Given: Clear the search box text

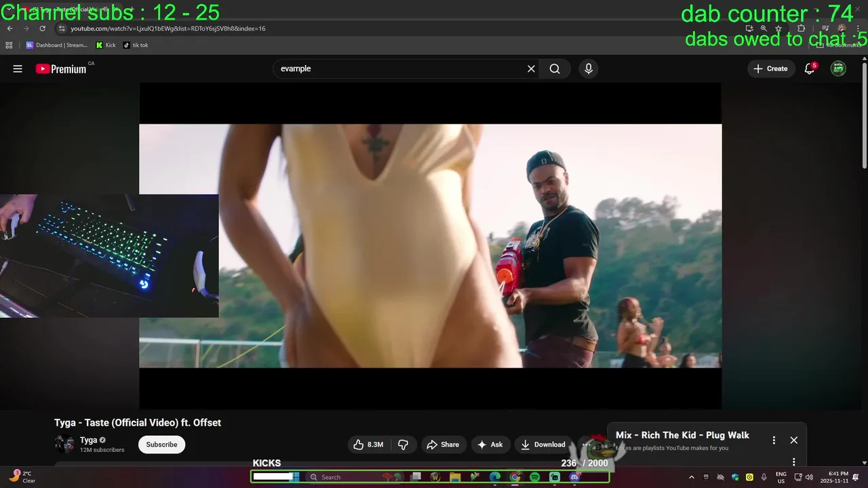Looking at the screenshot, I should click(x=531, y=68).
